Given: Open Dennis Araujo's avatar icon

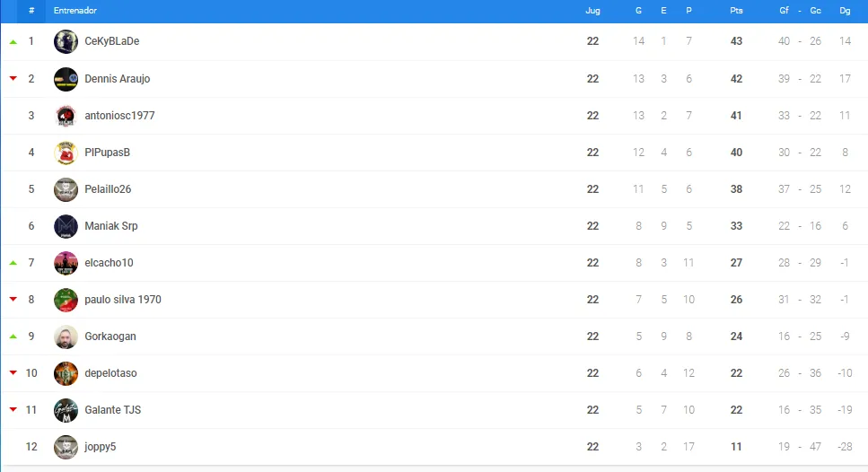Looking at the screenshot, I should click(66, 79).
